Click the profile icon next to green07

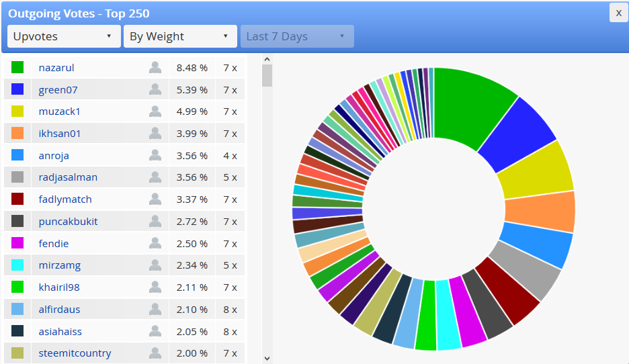click(x=155, y=89)
